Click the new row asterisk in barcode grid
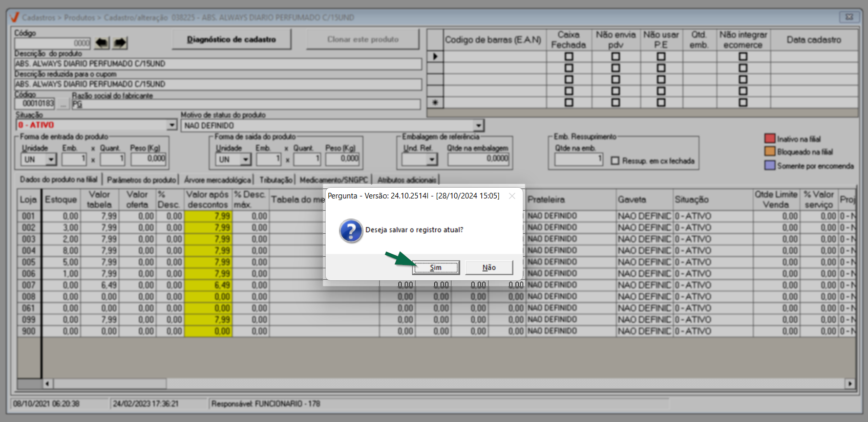 click(435, 102)
